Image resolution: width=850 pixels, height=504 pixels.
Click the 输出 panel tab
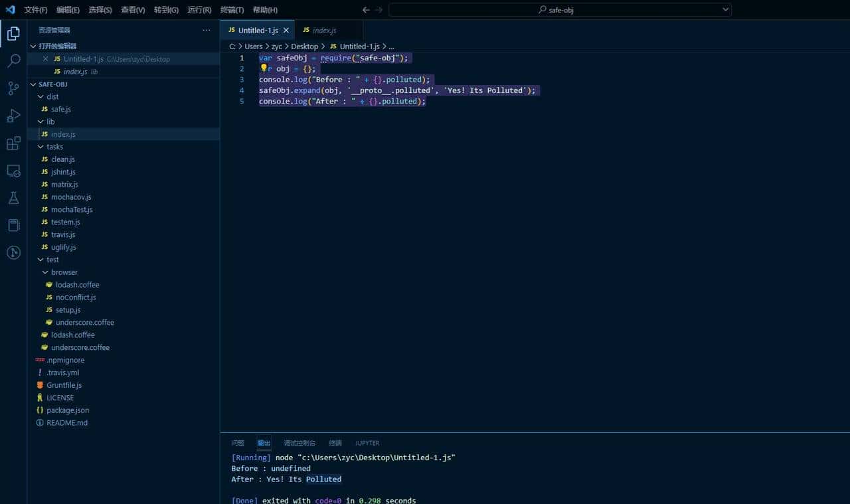click(x=263, y=443)
